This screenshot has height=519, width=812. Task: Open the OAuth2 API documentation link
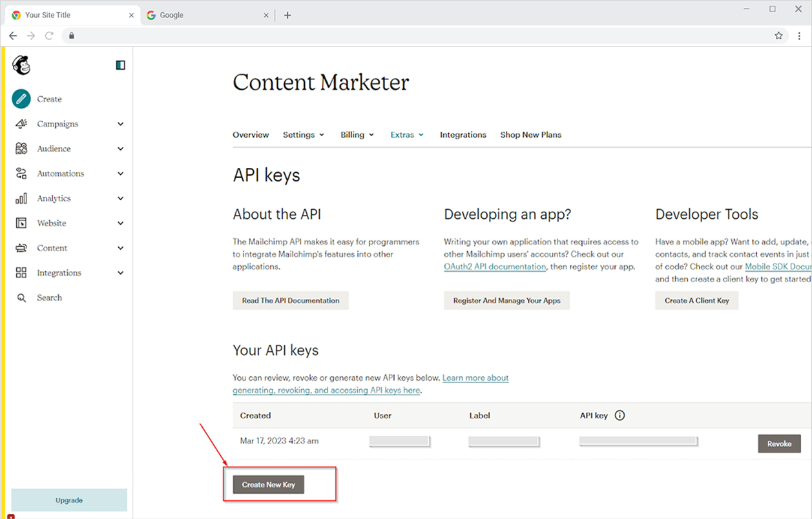[x=495, y=267]
